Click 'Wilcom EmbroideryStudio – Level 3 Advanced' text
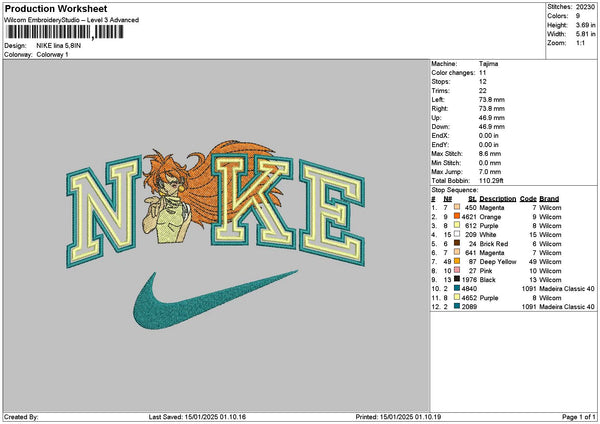Viewport: 600px width, 424px height. coord(72,20)
